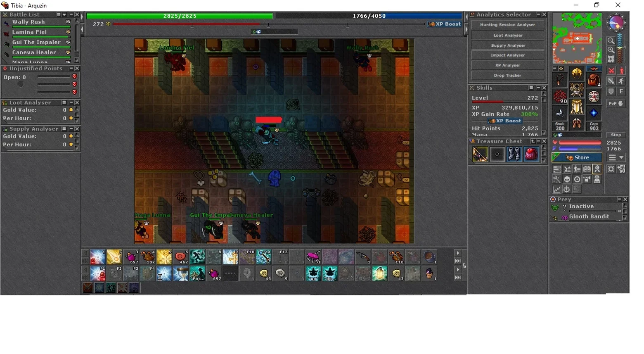This screenshot has height=354, width=644.
Task: Select the steel boots in Treasure Chest
Action: tap(514, 154)
